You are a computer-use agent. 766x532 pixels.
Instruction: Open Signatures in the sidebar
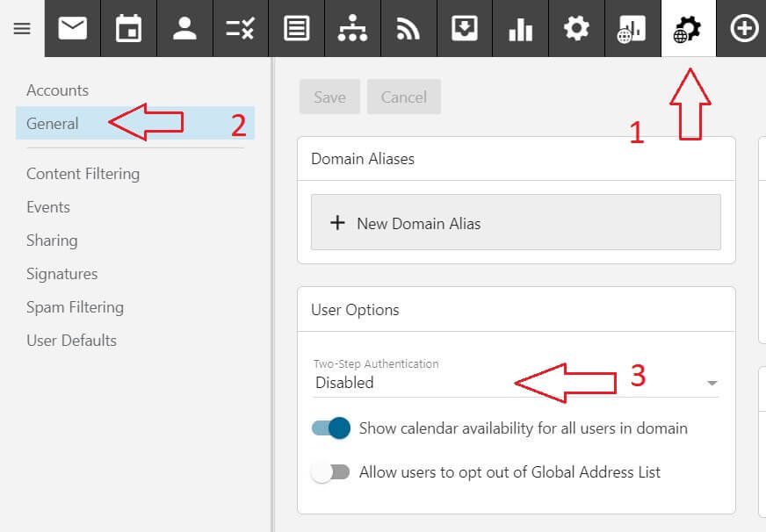point(62,274)
